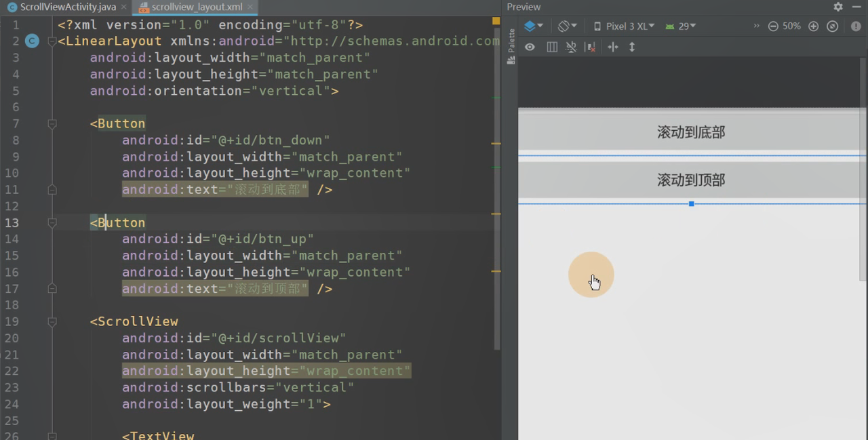Hide the Preview panel
This screenshot has height=440, width=868.
click(856, 7)
